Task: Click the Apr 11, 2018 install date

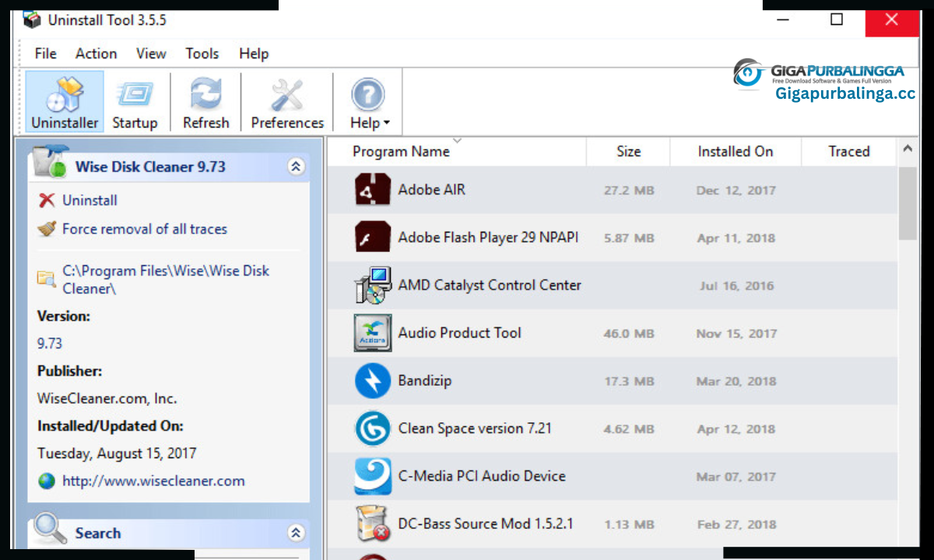Action: (x=736, y=238)
